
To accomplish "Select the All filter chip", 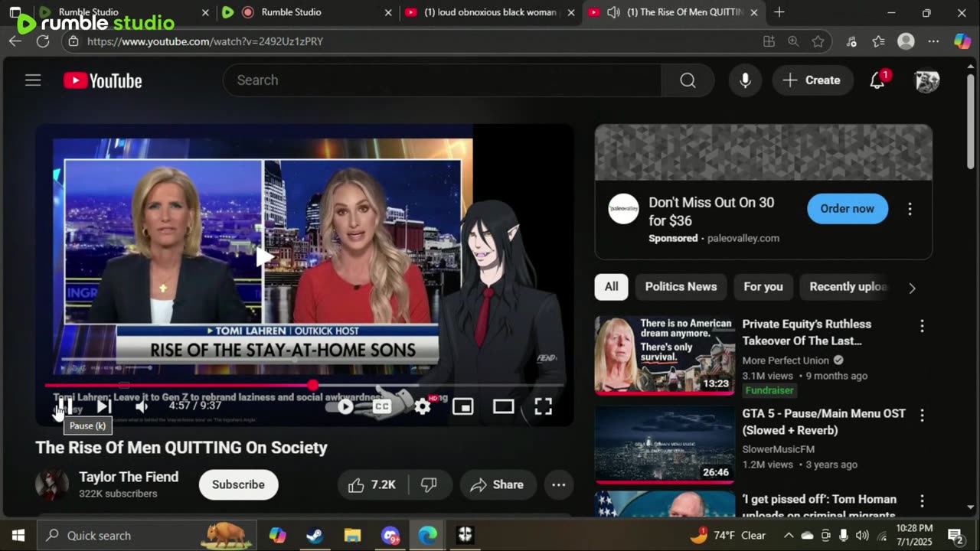I will click(x=611, y=287).
